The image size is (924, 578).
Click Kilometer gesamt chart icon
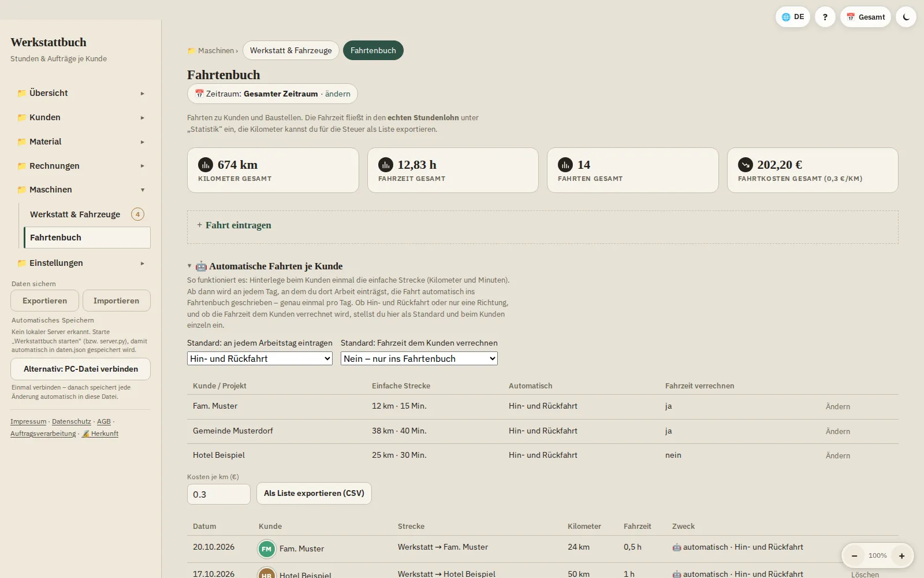pyautogui.click(x=206, y=165)
